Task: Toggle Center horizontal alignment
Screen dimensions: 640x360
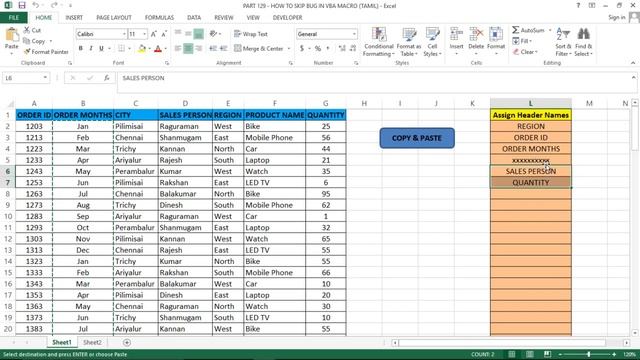Action: tap(188, 49)
